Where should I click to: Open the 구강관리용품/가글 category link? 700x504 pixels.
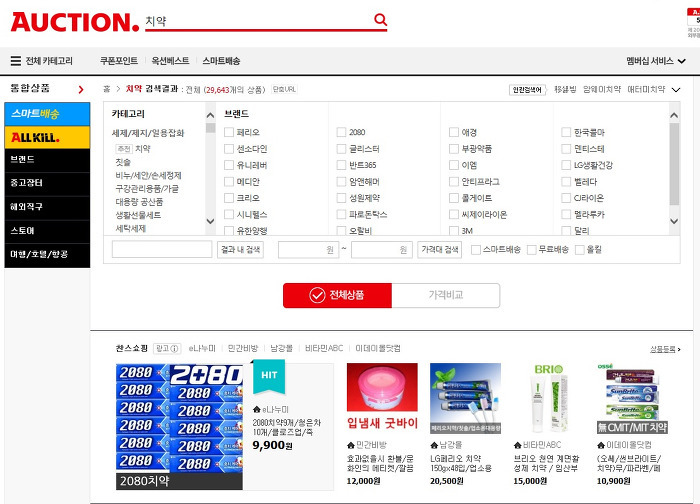[147, 189]
